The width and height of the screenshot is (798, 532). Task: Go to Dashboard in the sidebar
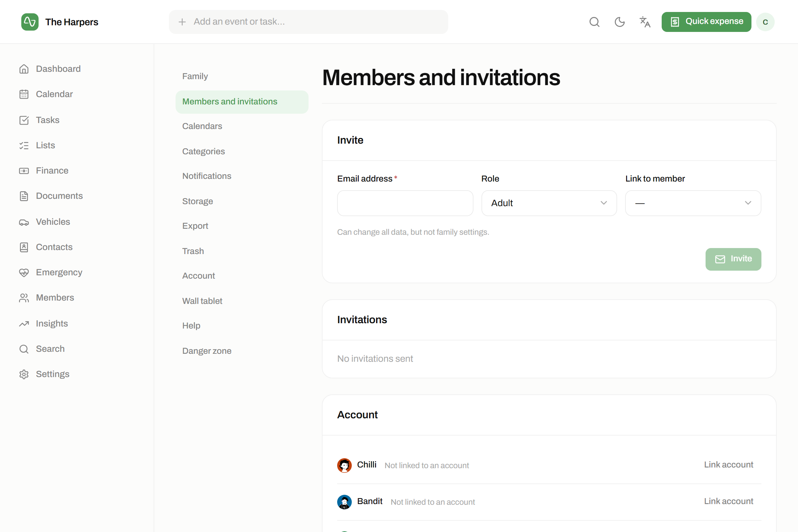click(x=59, y=69)
